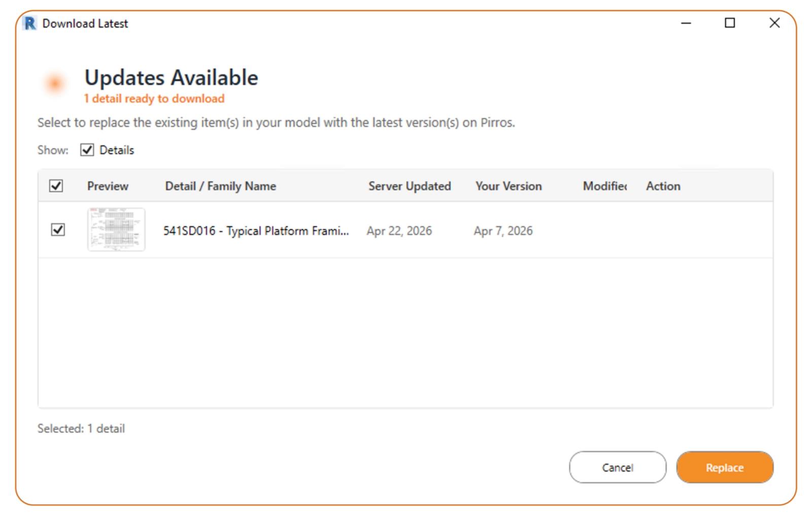The width and height of the screenshot is (812, 515).
Task: Select the 541SD016 Typical Platform Framing row
Action: 405,230
